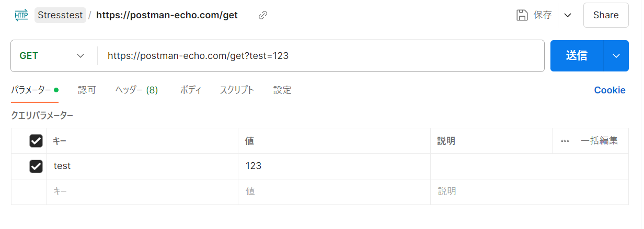Switch to the ボディ tab
The height and width of the screenshot is (229, 644).
[x=191, y=90]
